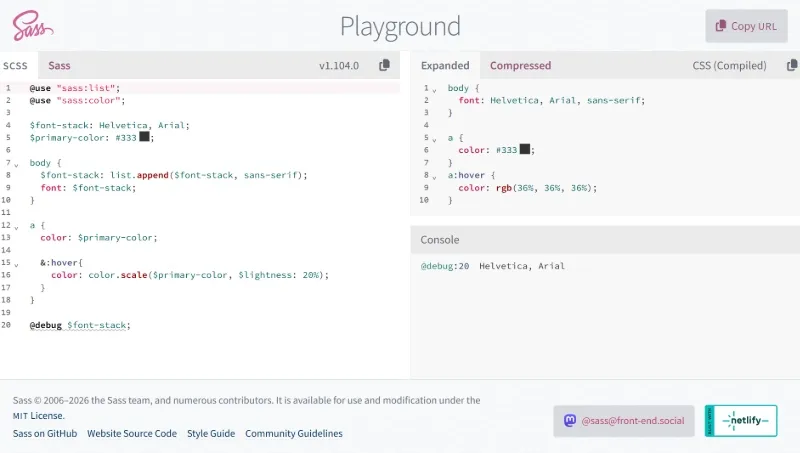
Task: Click the Copy URL button
Action: pos(746,26)
